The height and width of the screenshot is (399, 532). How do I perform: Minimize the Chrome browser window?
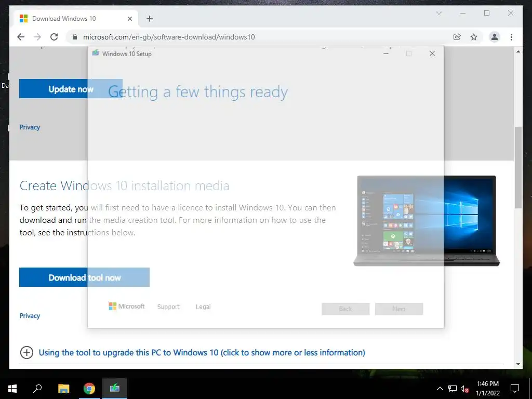click(x=463, y=13)
